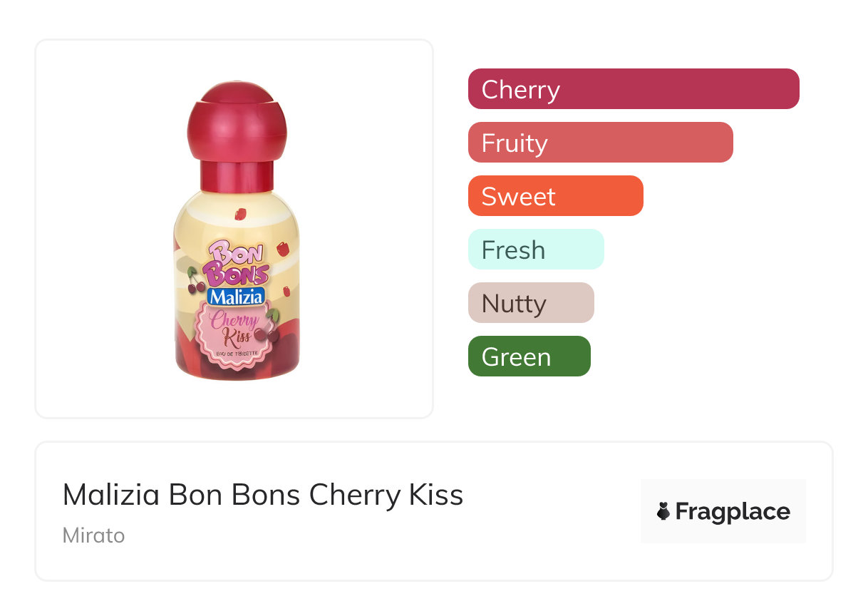Select the Fruity accord bar
This screenshot has width=868, height=616.
tap(600, 143)
